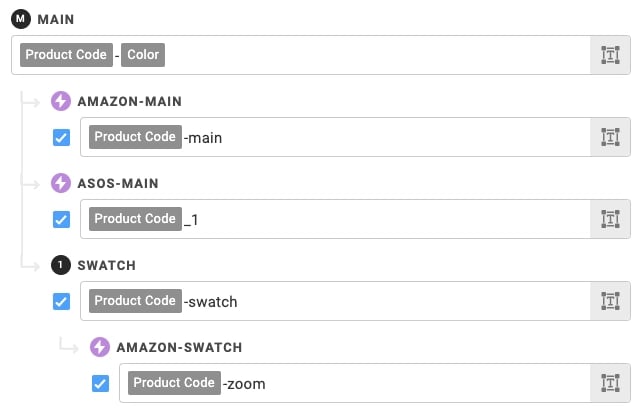639x411 pixels.
Task: Click into the _1 naming input field
Action: pos(335,219)
